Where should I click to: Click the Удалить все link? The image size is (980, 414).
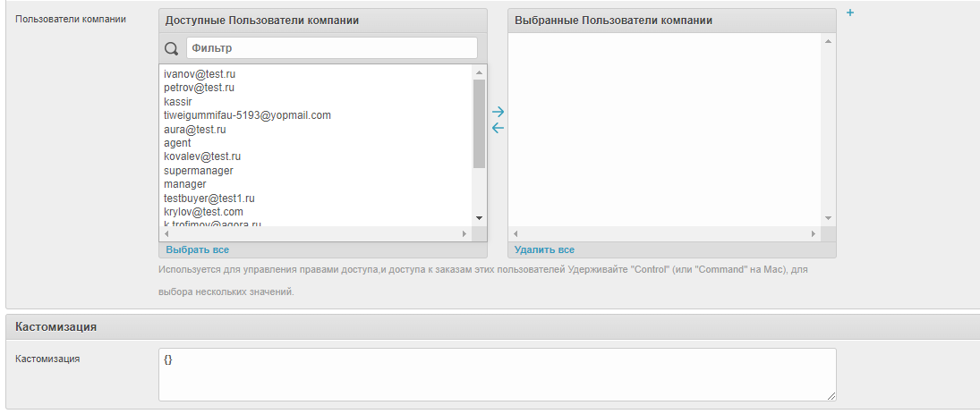tap(544, 249)
